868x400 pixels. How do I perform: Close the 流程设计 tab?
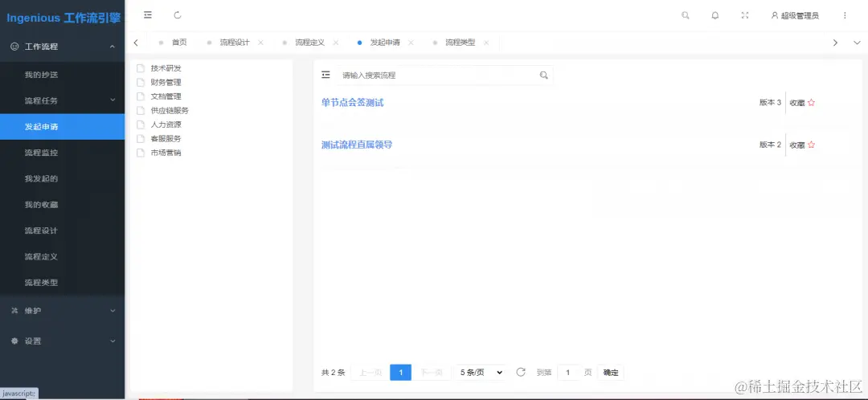click(260, 43)
